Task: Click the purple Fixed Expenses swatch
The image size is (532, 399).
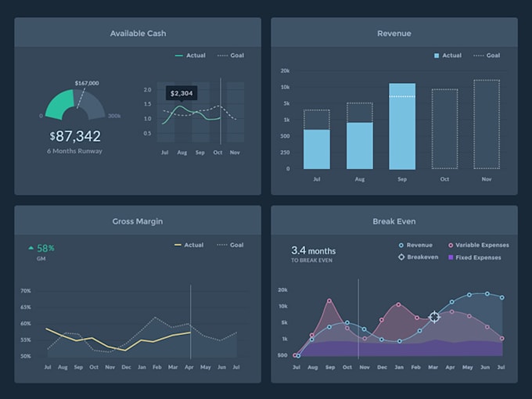Action: point(451,257)
